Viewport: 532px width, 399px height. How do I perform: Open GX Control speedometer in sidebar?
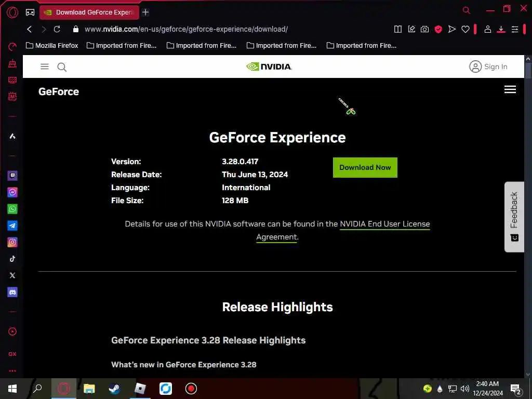pyautogui.click(x=12, y=47)
